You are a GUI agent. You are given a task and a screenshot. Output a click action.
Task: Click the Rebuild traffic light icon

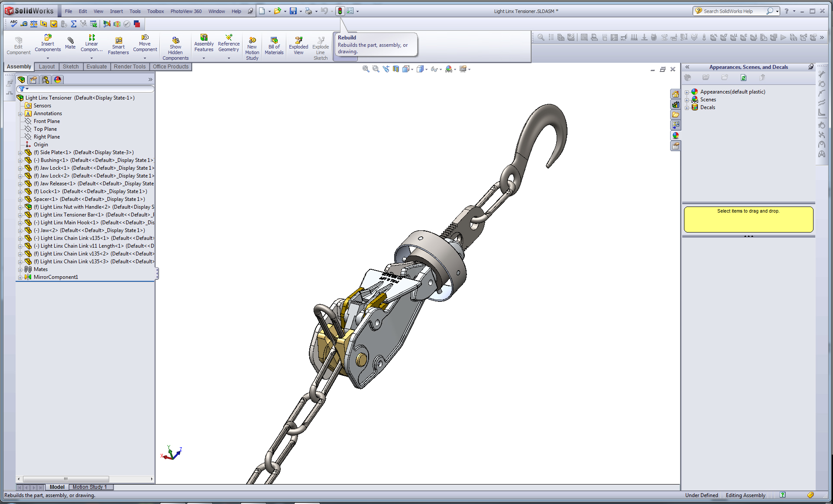point(340,11)
